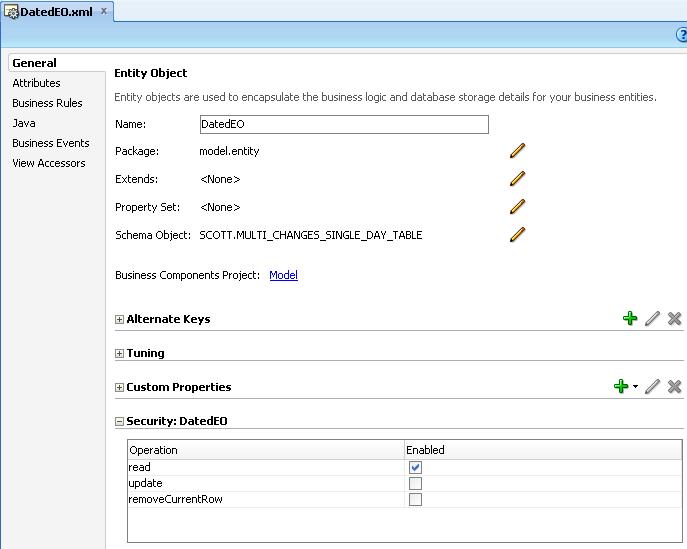Screen dimensions: 687x549
Task: Open the Business Events tab
Action: 51,143
